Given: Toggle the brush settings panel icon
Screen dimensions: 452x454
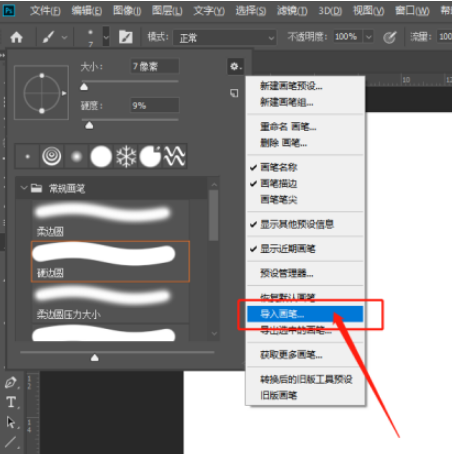Looking at the screenshot, I should pyautogui.click(x=126, y=37).
